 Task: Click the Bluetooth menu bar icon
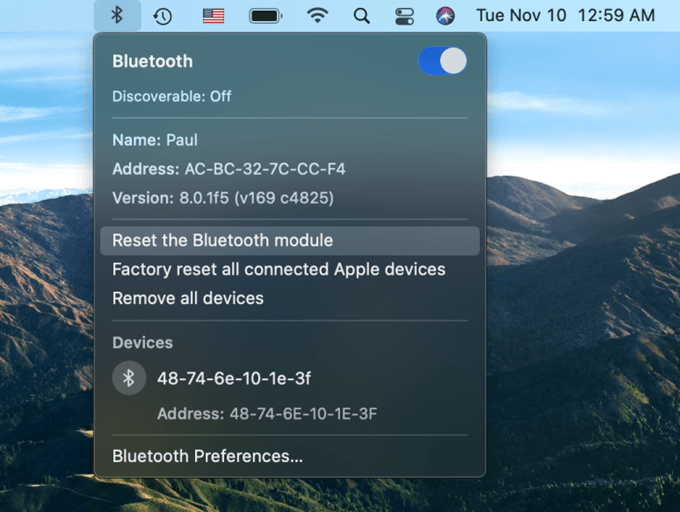pos(117,16)
